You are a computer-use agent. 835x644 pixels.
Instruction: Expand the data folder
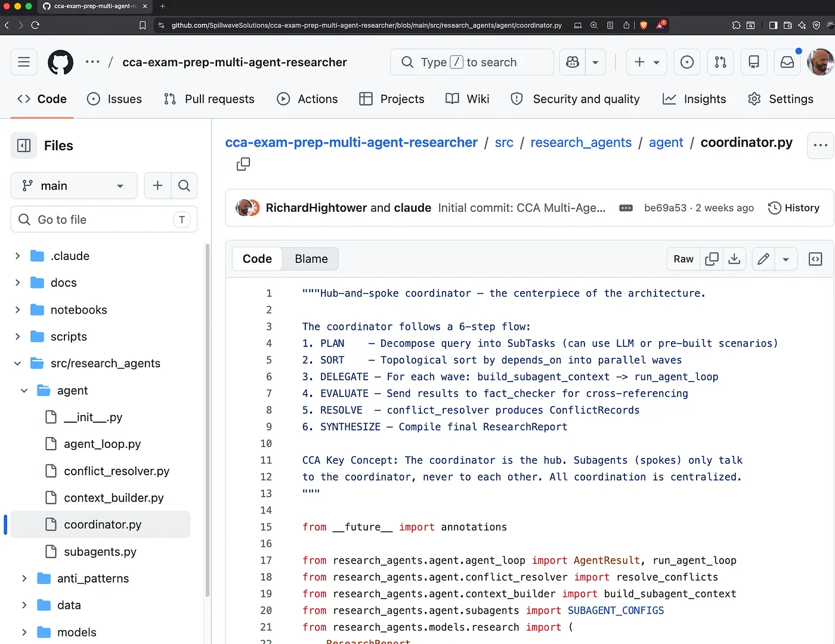point(24,605)
